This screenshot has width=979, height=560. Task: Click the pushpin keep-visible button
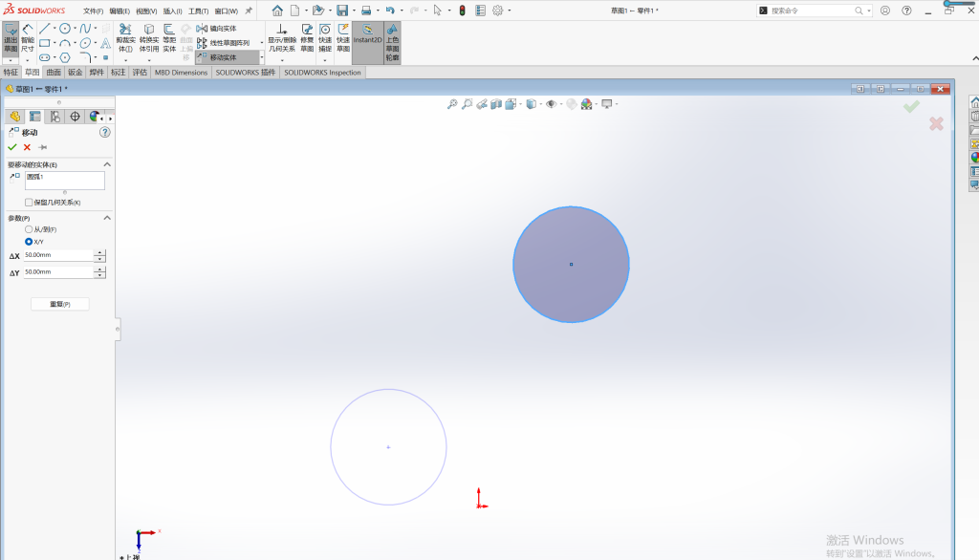coord(42,147)
